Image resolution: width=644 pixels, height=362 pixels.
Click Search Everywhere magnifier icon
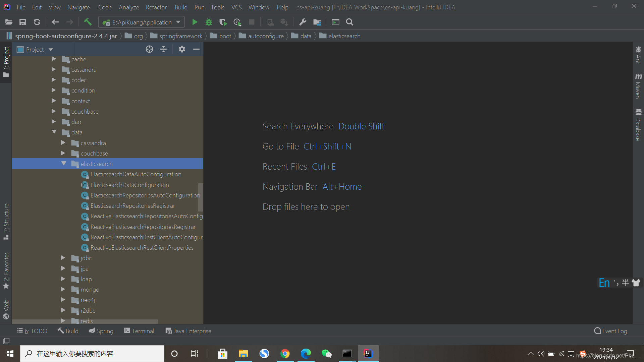[x=350, y=22]
